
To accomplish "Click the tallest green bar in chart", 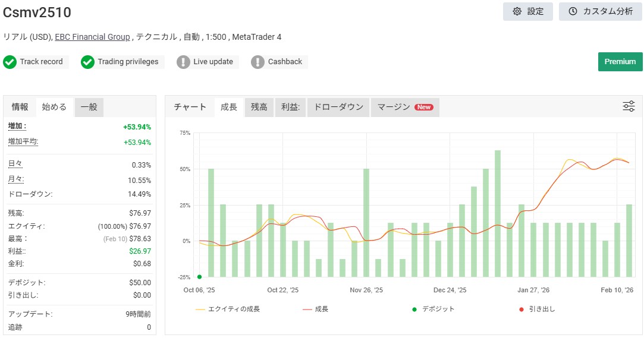I will pyautogui.click(x=497, y=213).
